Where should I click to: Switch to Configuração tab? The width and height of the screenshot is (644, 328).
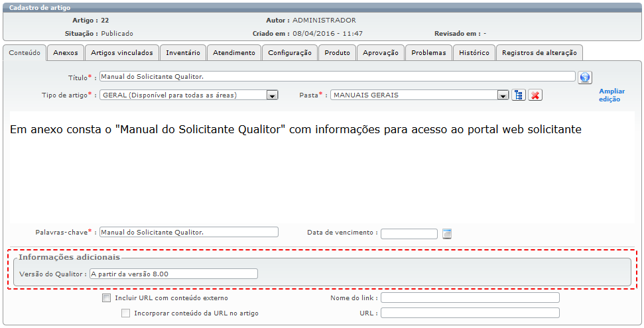point(290,52)
